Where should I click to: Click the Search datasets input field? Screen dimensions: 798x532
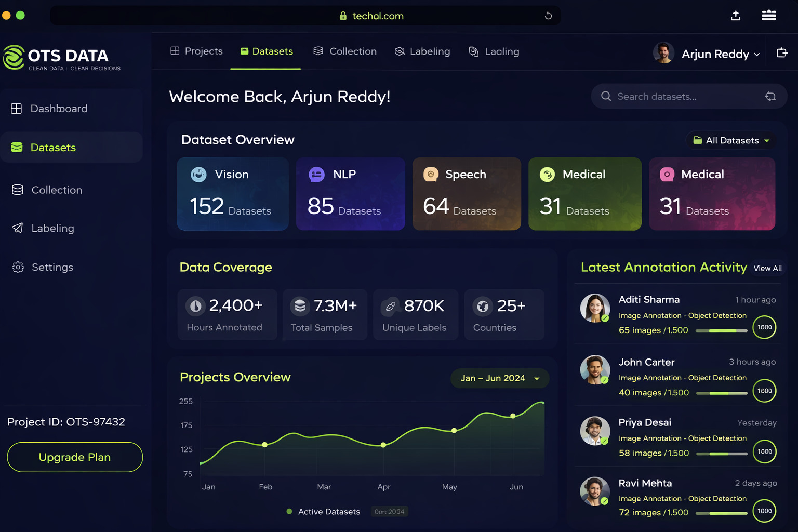[681, 97]
